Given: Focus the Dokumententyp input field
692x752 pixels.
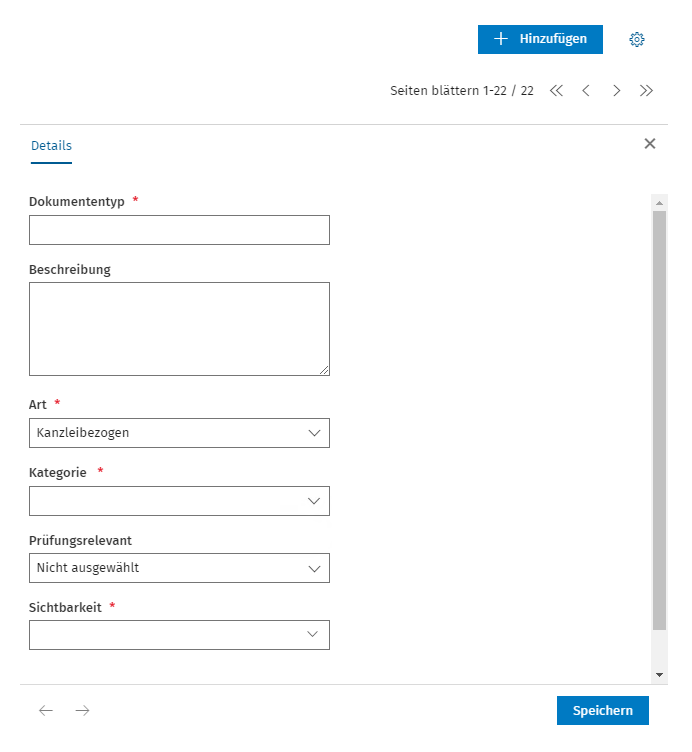Looking at the screenshot, I should [179, 230].
